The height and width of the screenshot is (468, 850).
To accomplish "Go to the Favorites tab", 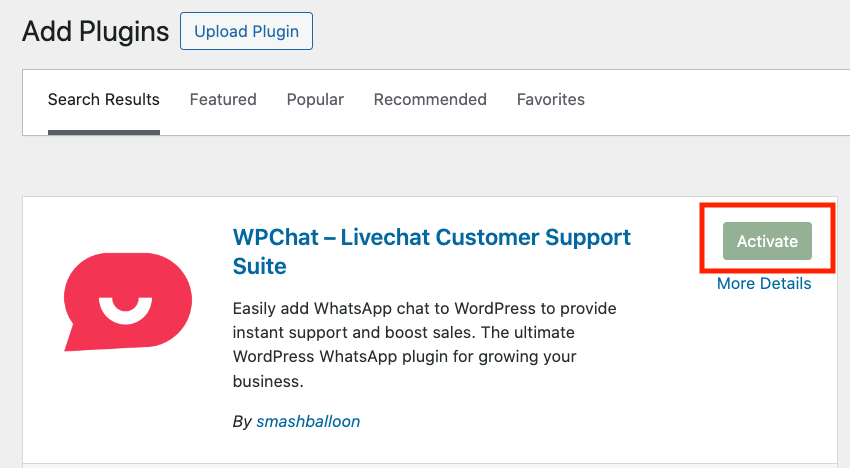I will (551, 100).
